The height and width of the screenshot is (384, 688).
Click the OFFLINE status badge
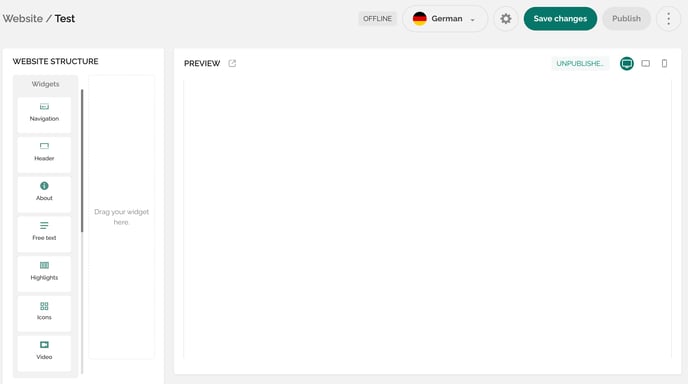377,18
